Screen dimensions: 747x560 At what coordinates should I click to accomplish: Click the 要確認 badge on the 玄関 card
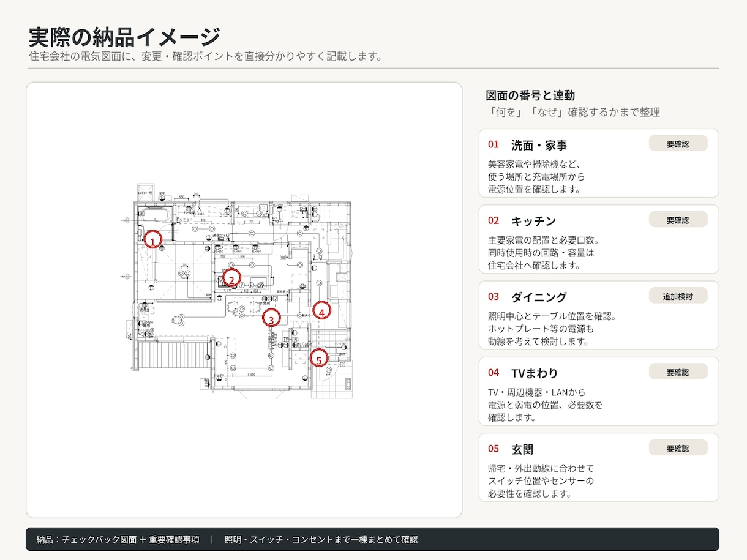pos(678,448)
